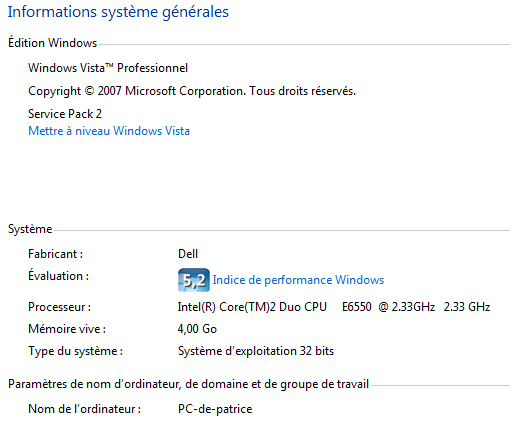Click the Processeur label
The height and width of the screenshot is (425, 510).
(59, 307)
